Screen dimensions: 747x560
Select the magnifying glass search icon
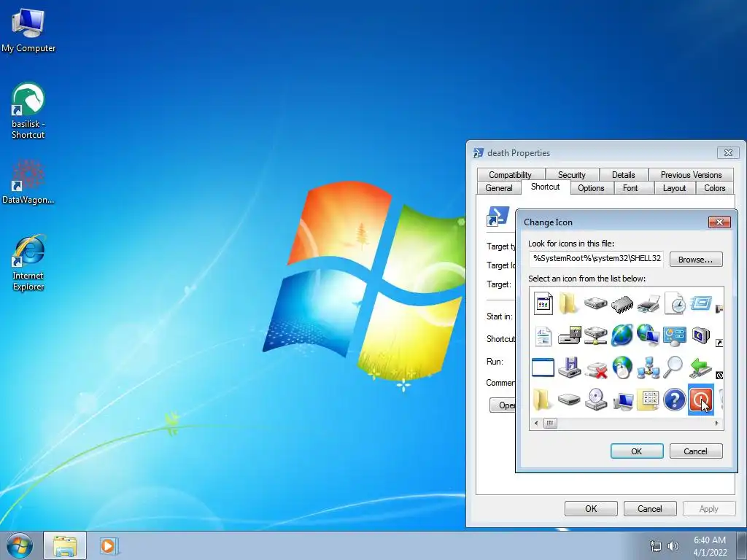(673, 367)
